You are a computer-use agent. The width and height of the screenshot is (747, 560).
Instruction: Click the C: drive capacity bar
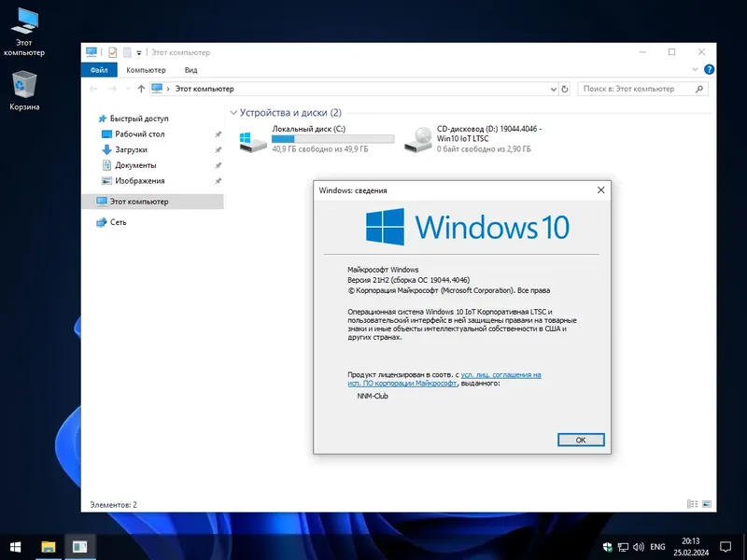333,138
